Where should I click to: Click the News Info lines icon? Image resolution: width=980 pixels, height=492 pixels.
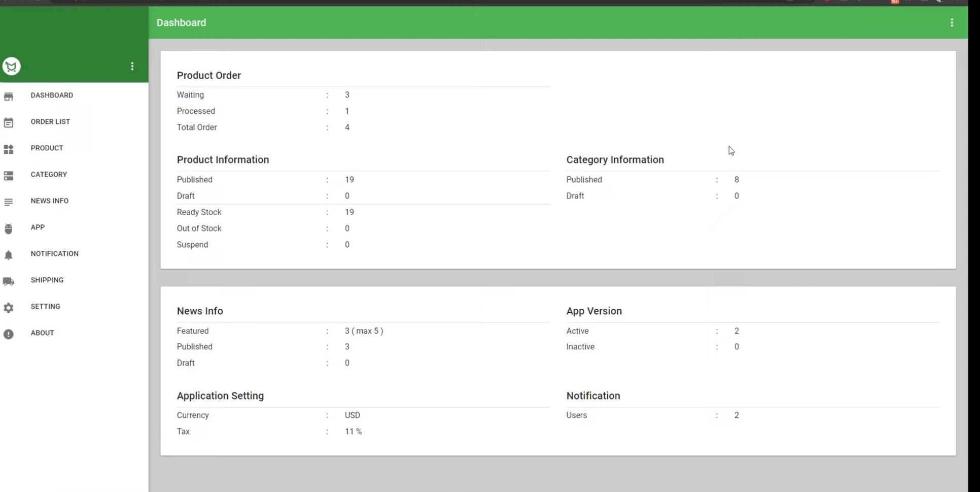pyautogui.click(x=9, y=202)
